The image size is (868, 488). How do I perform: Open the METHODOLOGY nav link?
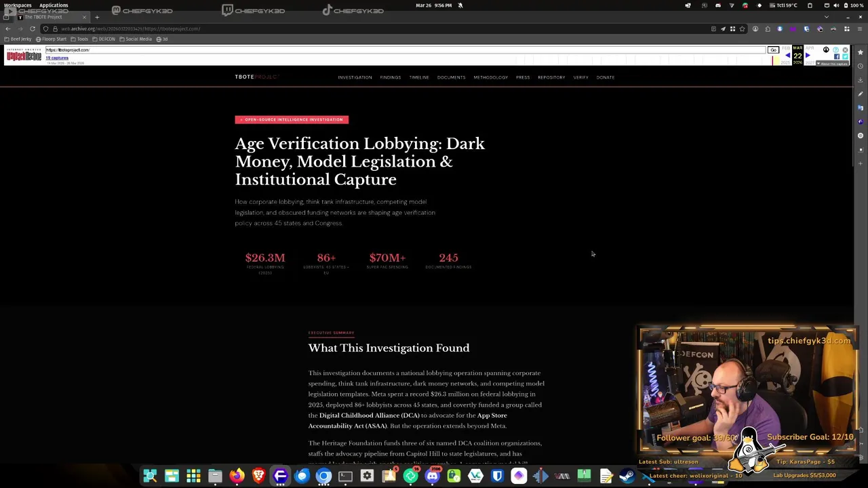click(x=490, y=77)
